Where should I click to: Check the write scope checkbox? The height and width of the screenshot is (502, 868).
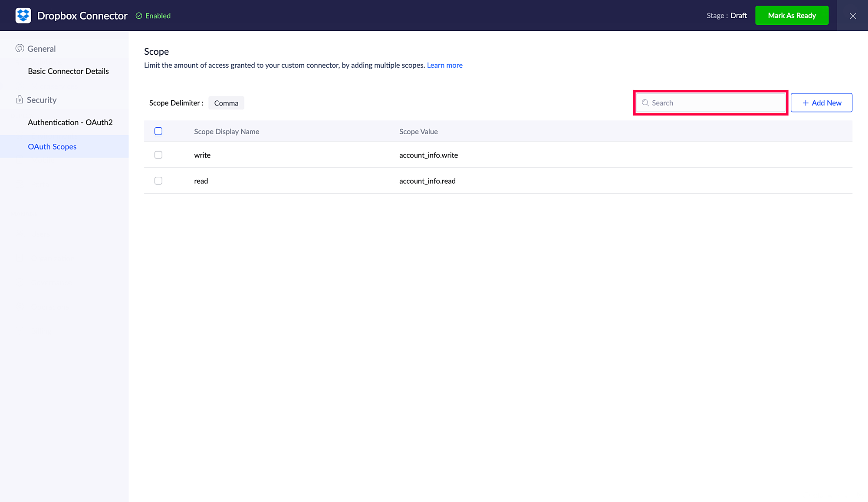coord(158,155)
